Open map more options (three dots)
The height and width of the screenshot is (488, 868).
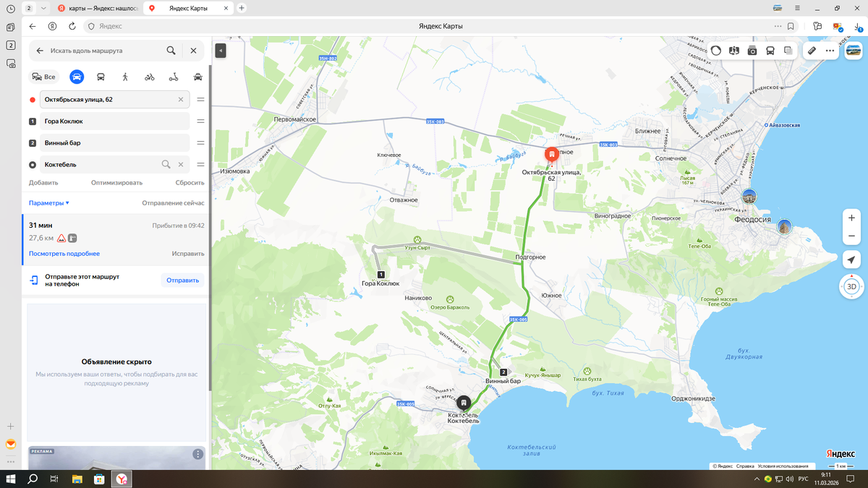click(x=830, y=51)
